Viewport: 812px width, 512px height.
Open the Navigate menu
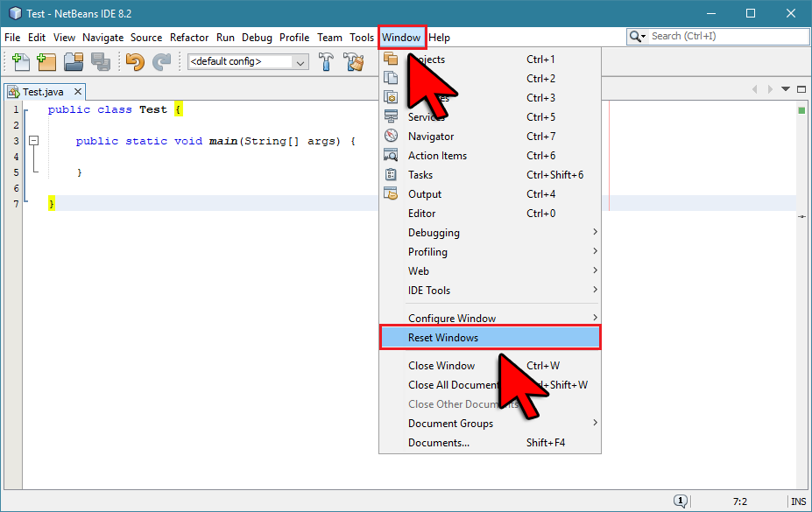coord(103,38)
